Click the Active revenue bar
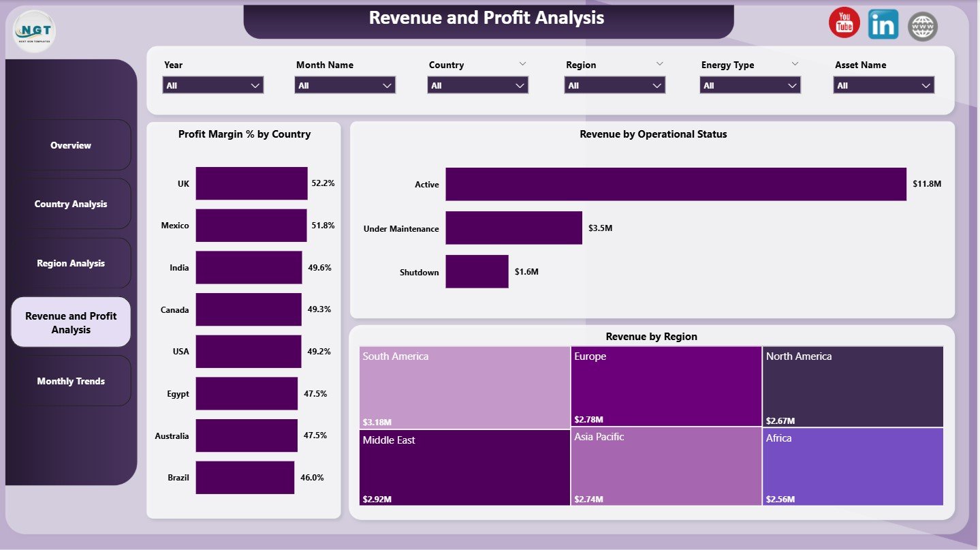This screenshot has height=550, width=980. click(x=676, y=184)
